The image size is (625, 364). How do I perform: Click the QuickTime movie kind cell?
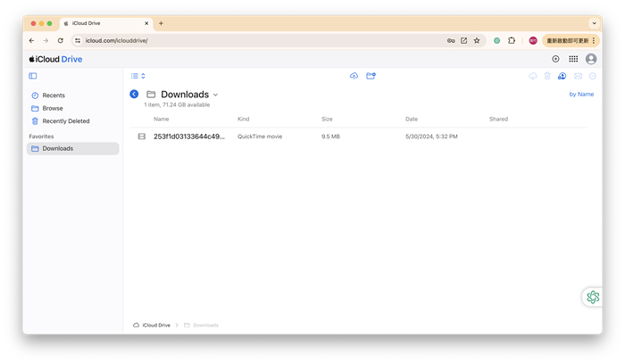260,136
